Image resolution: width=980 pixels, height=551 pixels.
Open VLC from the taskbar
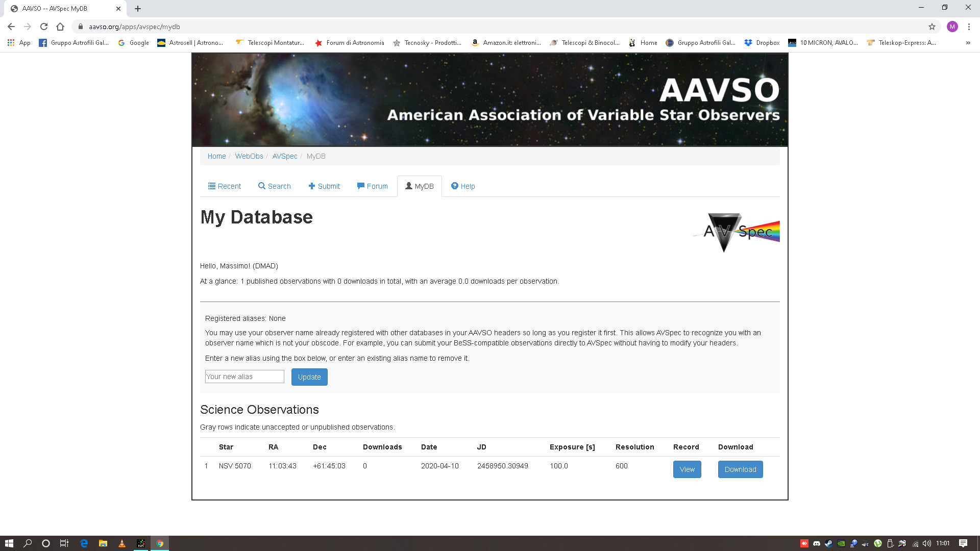coord(122,543)
